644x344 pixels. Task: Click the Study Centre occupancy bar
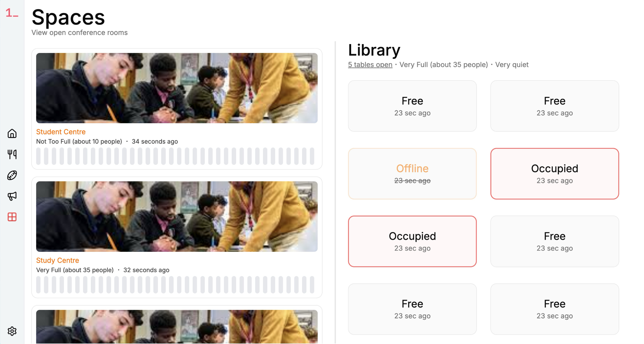coord(175,285)
